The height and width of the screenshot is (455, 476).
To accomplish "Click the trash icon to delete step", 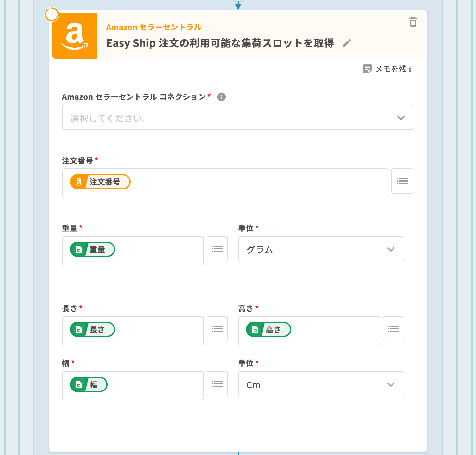I will coord(413,22).
